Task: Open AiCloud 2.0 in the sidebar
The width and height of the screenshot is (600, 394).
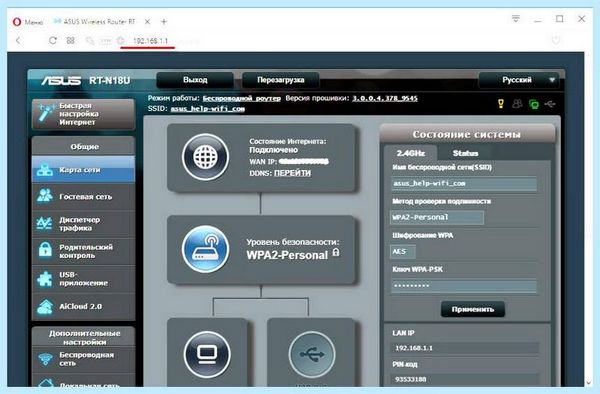Action: click(x=83, y=306)
